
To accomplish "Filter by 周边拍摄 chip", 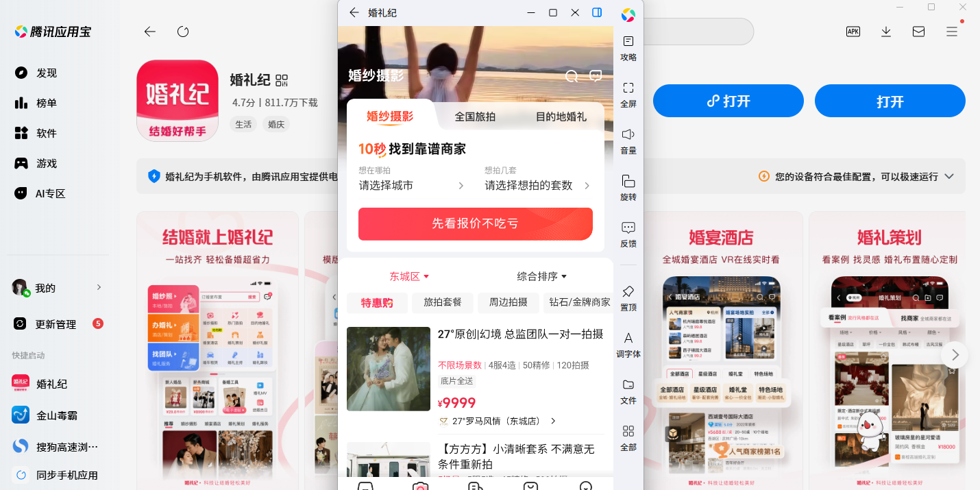I will 508,303.
